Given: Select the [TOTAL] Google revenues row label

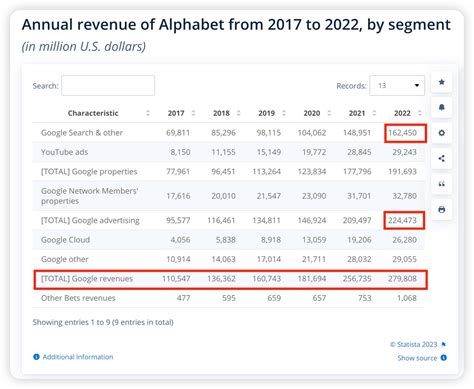Looking at the screenshot, I should (87, 279).
